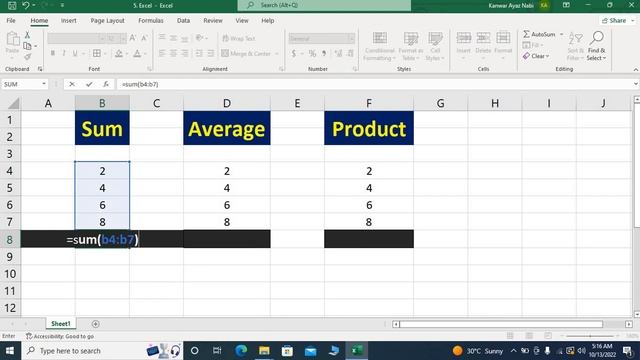Toggle Bold formatting
Screen dimensions: 640x360
[53, 53]
